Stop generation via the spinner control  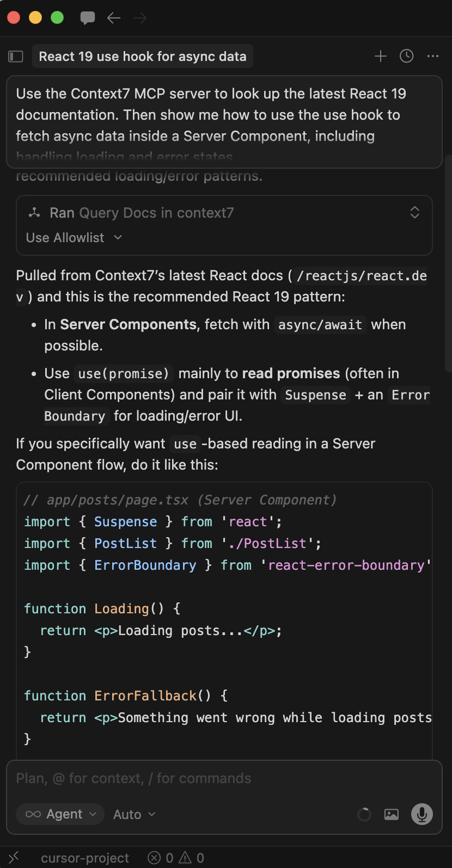click(364, 814)
